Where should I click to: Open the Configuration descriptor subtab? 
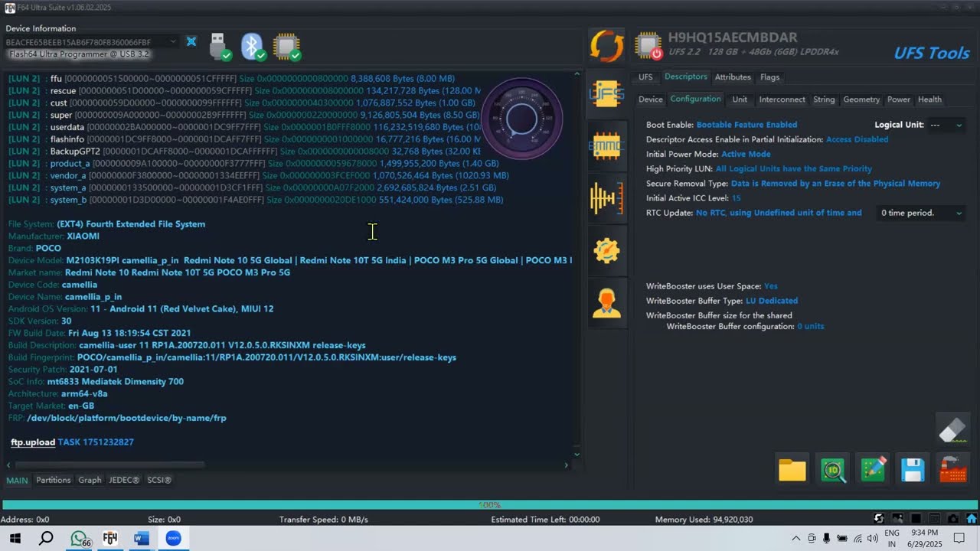point(696,99)
